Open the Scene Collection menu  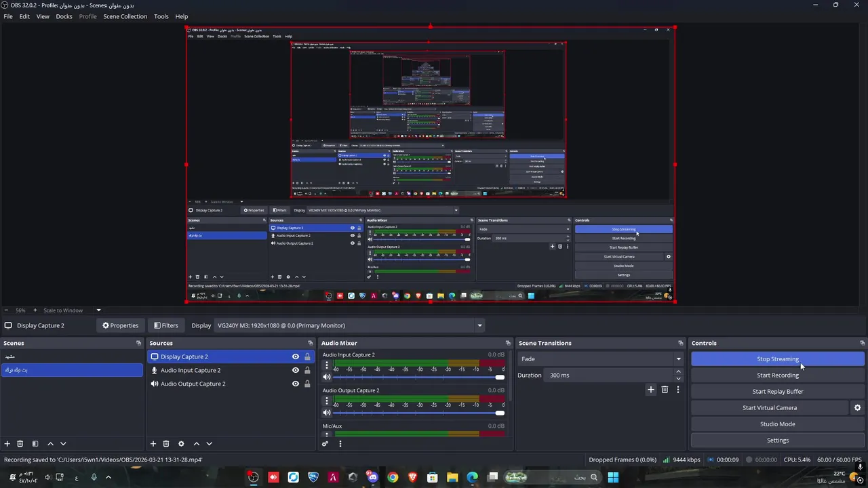(125, 16)
